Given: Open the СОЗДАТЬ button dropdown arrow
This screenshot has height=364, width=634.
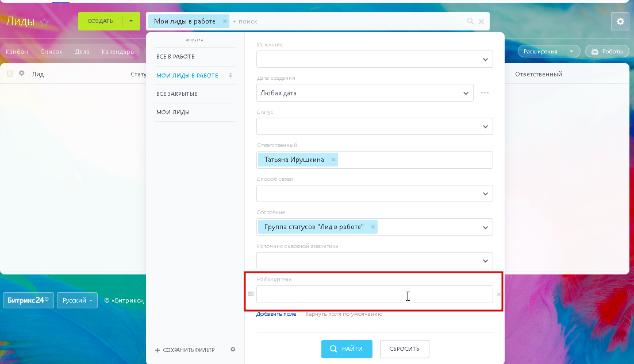Looking at the screenshot, I should tap(131, 21).
